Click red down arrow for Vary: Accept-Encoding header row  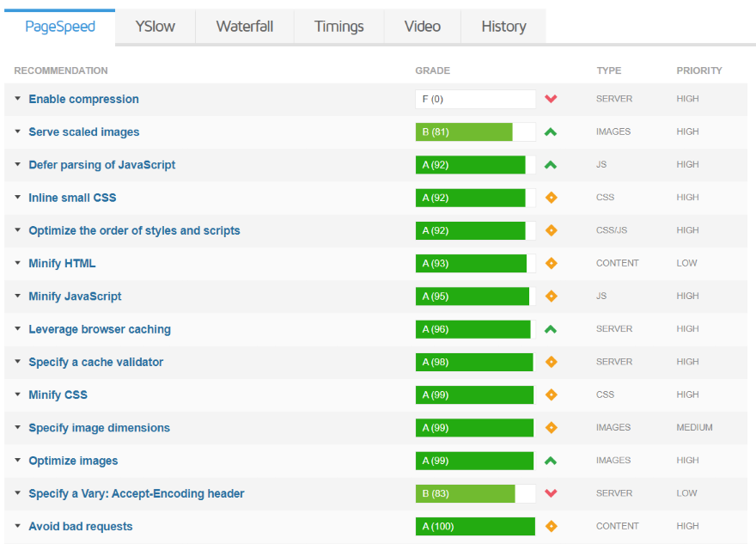551,493
